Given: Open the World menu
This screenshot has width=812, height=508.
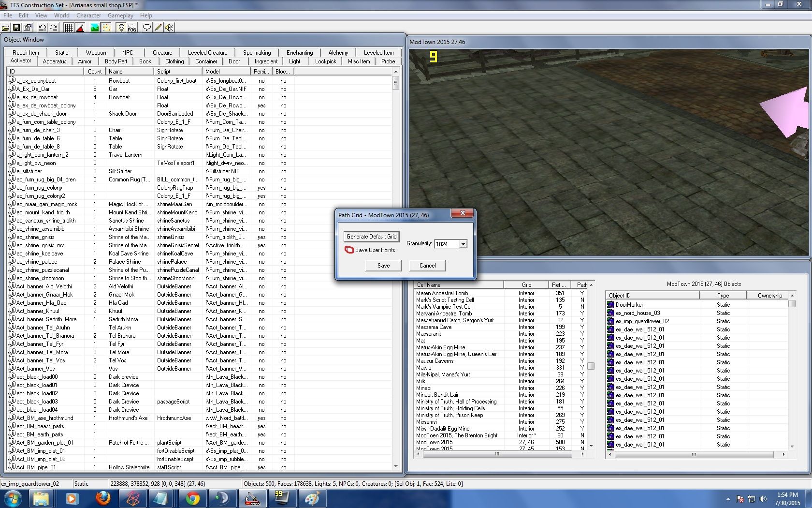Looking at the screenshot, I should pyautogui.click(x=61, y=15).
